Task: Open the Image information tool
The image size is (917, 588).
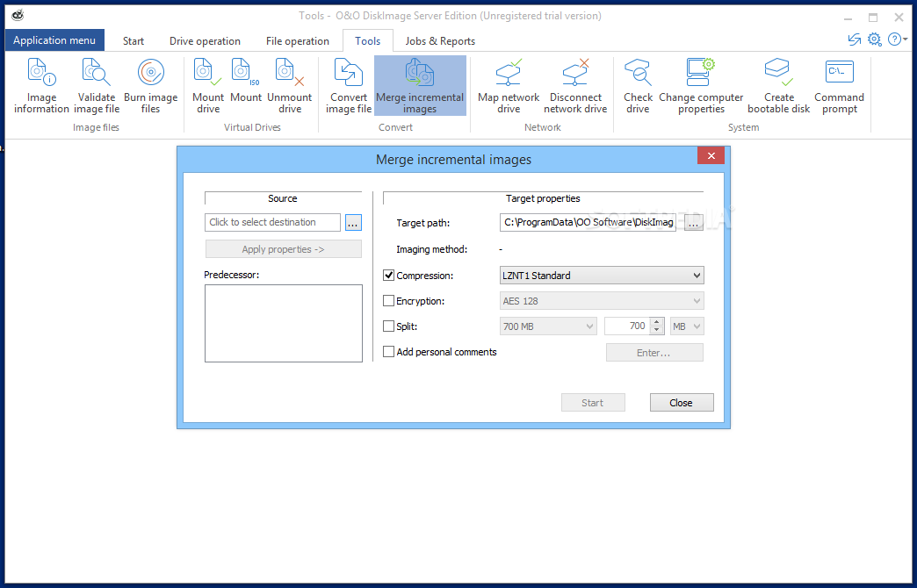Action: click(41, 86)
